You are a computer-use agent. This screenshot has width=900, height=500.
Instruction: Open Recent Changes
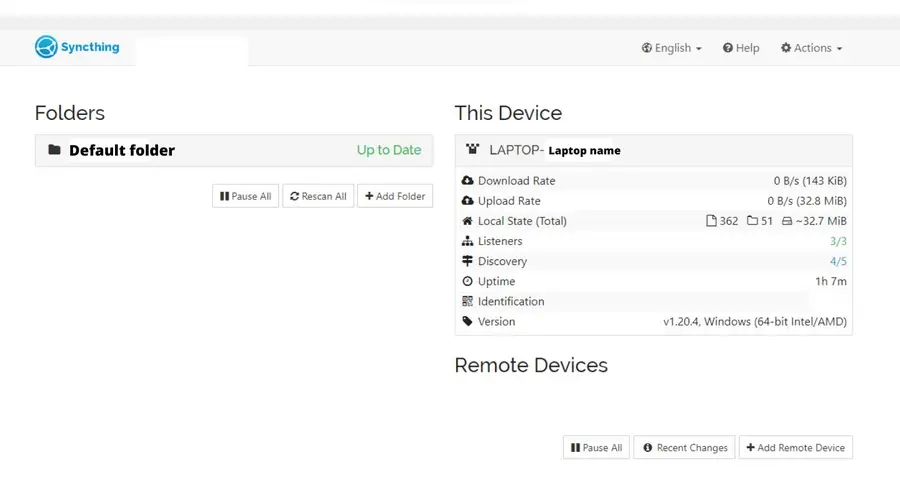coord(685,448)
